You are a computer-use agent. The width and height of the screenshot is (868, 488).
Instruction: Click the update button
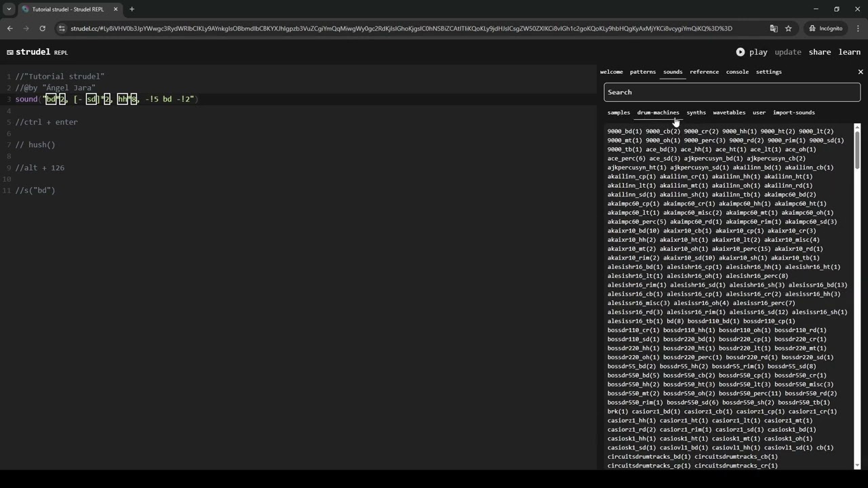pos(788,52)
